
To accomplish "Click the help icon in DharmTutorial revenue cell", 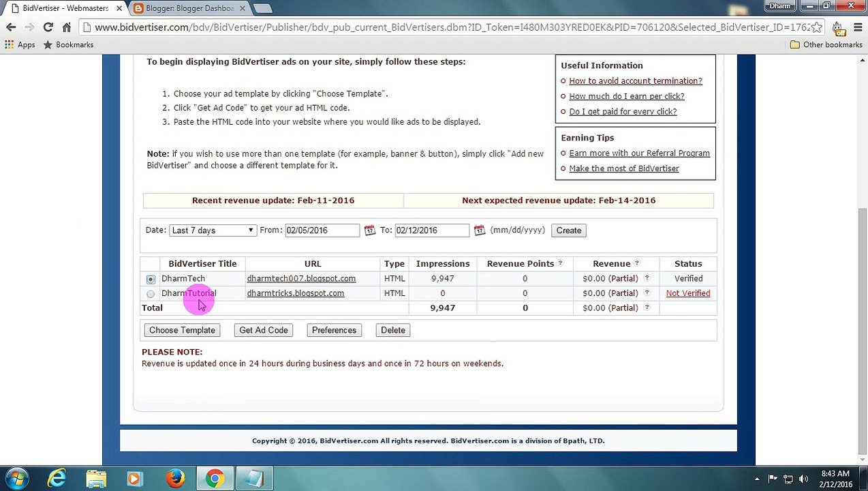I will pos(647,293).
